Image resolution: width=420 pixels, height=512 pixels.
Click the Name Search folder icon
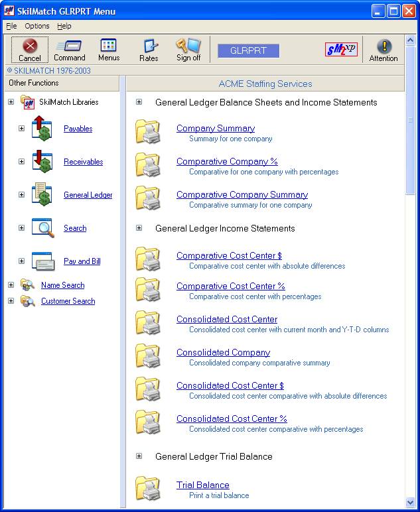click(27, 285)
